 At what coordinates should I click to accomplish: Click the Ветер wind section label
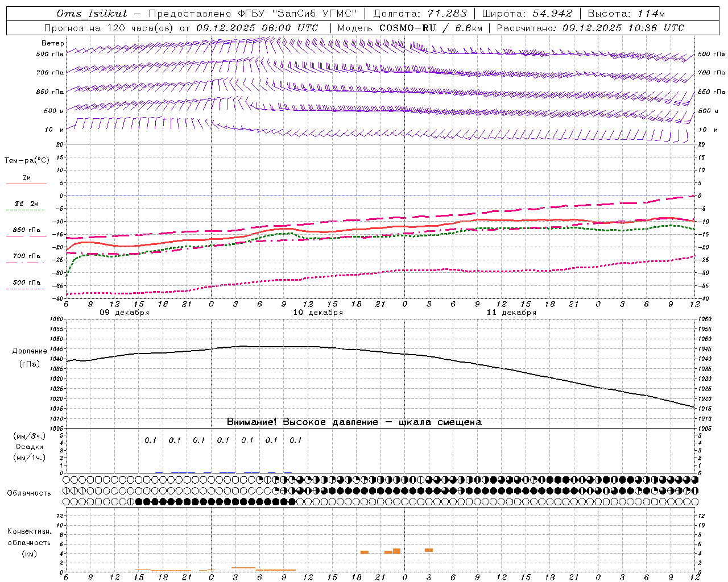(53, 43)
